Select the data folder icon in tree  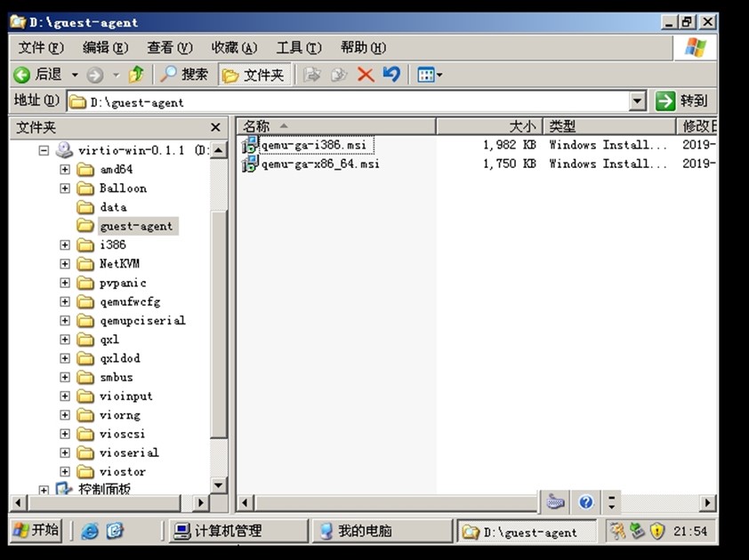point(85,207)
